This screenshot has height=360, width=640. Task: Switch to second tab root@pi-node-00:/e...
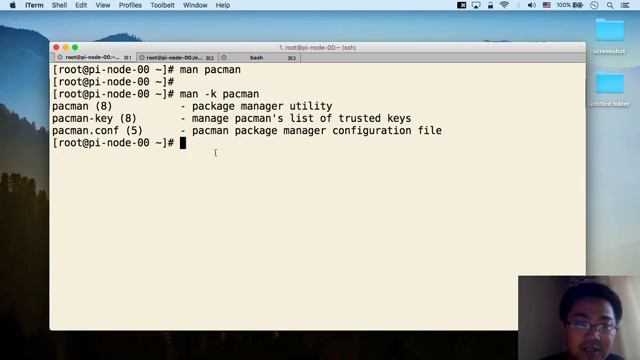(177, 58)
